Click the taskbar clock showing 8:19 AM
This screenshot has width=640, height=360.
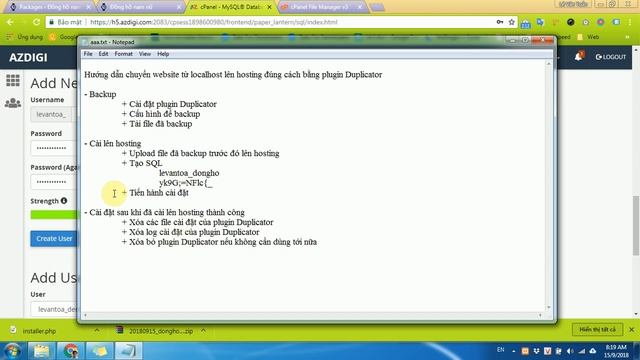tap(616, 351)
